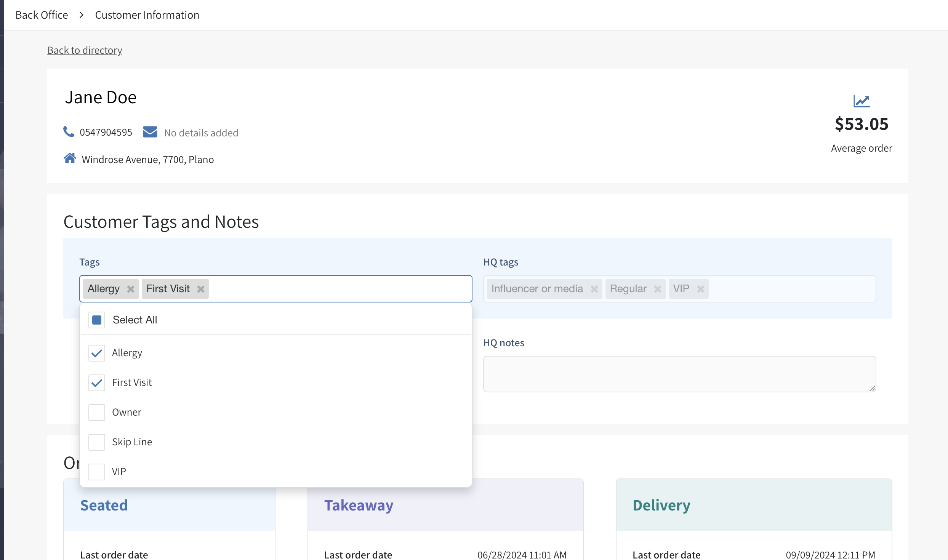This screenshot has width=948, height=560.
Task: Check the Owner option
Action: (x=97, y=413)
